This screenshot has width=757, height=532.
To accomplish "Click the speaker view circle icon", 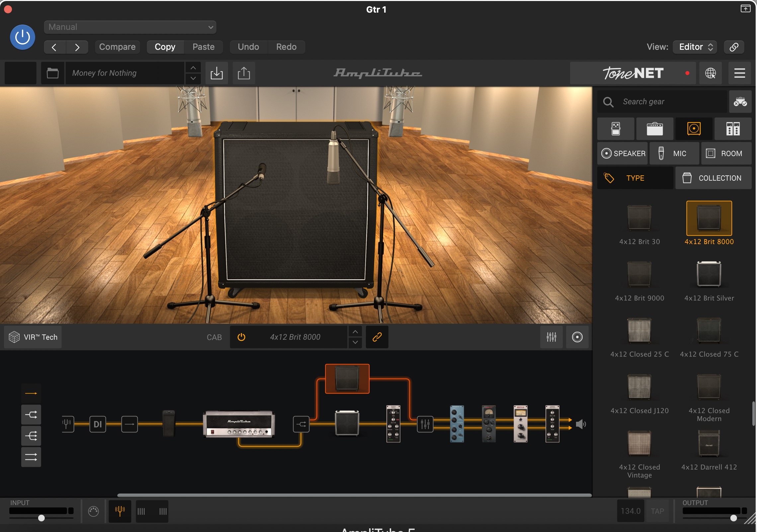I will pos(577,337).
